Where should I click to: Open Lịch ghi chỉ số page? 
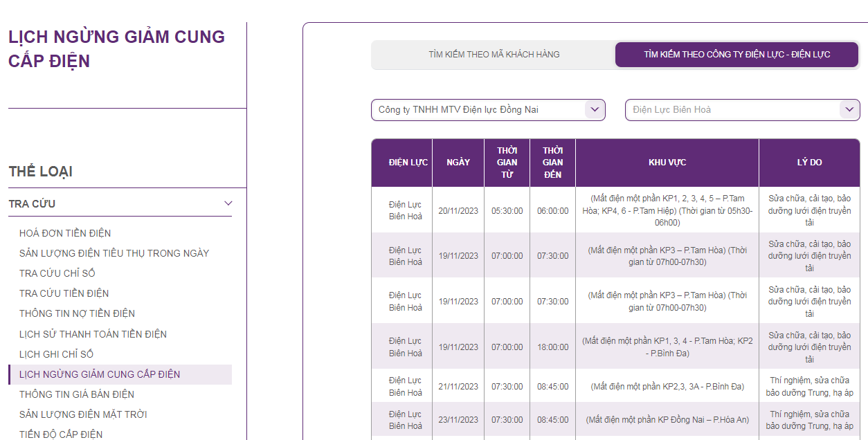(x=56, y=354)
